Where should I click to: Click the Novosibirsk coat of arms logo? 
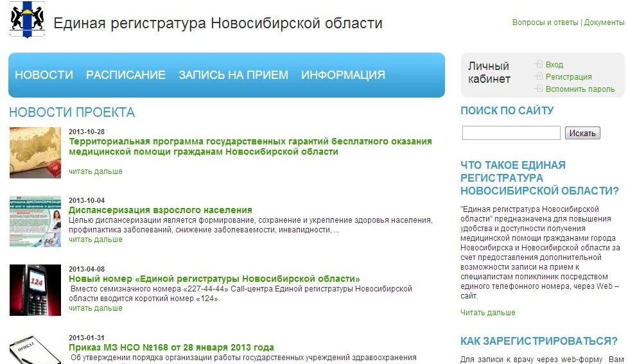27,20
